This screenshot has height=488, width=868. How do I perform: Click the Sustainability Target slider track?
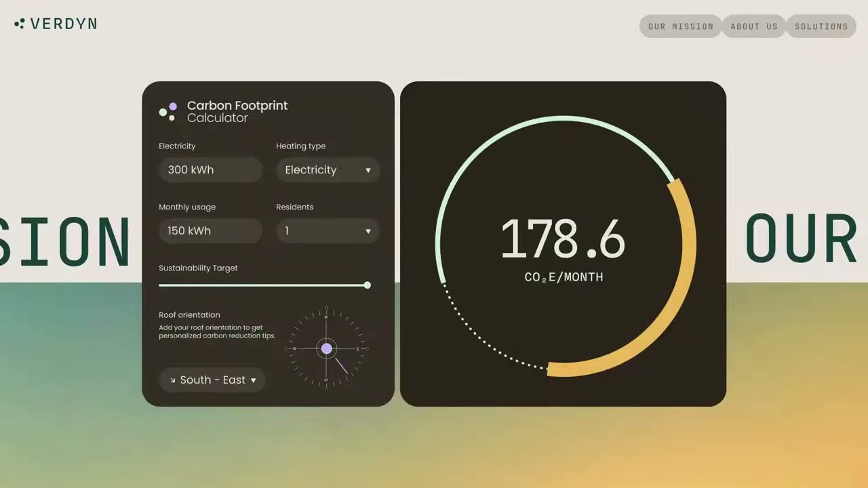click(264, 285)
